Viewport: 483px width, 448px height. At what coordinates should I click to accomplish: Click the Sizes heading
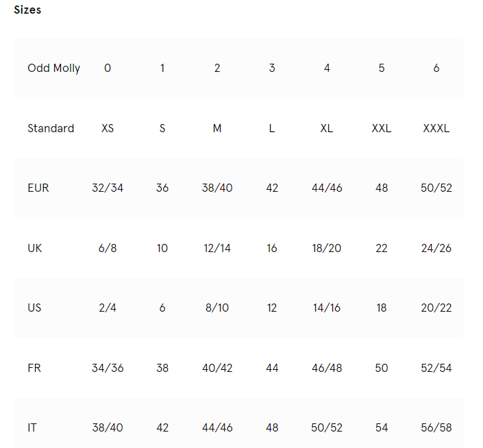(x=27, y=10)
